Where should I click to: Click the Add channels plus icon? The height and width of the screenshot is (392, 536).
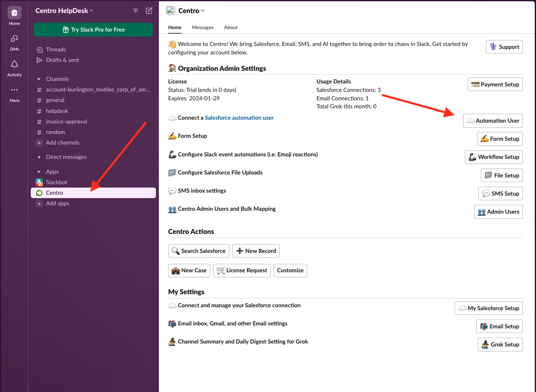(x=39, y=142)
